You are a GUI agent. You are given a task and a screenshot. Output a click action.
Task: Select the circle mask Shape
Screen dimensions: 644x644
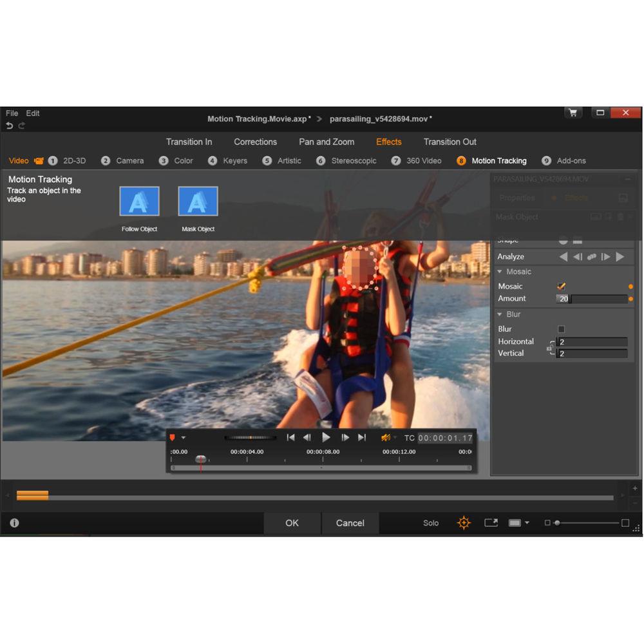coord(563,240)
